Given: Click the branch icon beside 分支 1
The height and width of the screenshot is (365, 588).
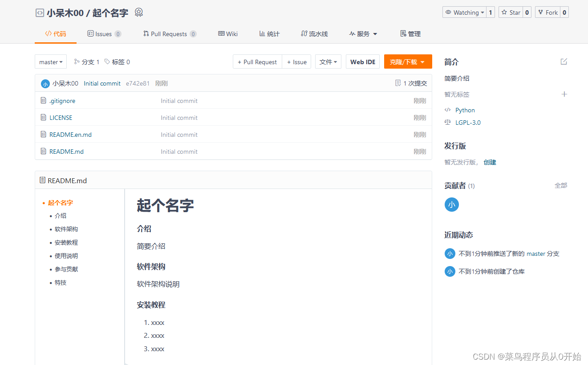Looking at the screenshot, I should 77,62.
